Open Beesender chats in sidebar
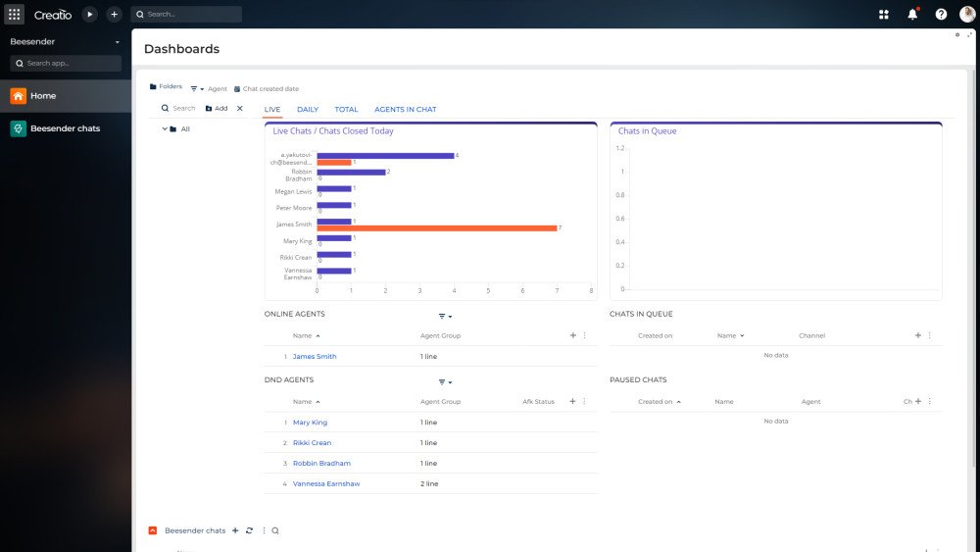The image size is (980, 552). (x=65, y=128)
